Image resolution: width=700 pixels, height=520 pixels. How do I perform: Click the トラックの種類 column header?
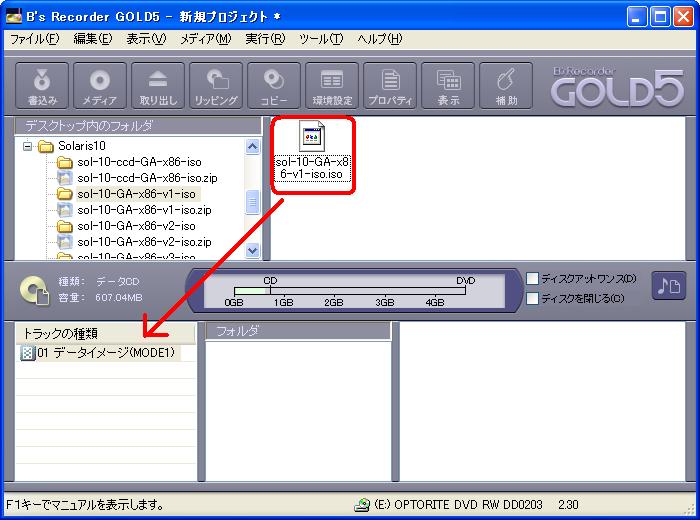[106, 334]
